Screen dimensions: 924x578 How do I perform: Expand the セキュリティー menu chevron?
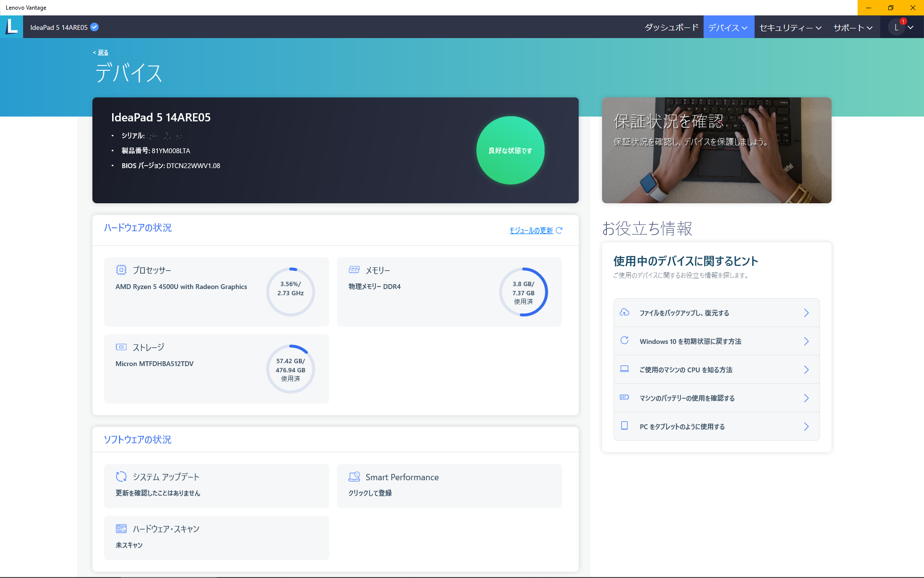click(x=818, y=28)
